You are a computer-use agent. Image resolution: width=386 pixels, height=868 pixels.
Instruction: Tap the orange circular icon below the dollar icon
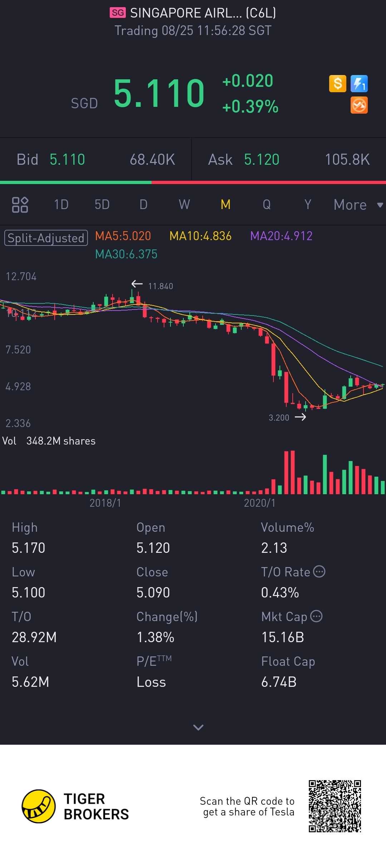[359, 105]
